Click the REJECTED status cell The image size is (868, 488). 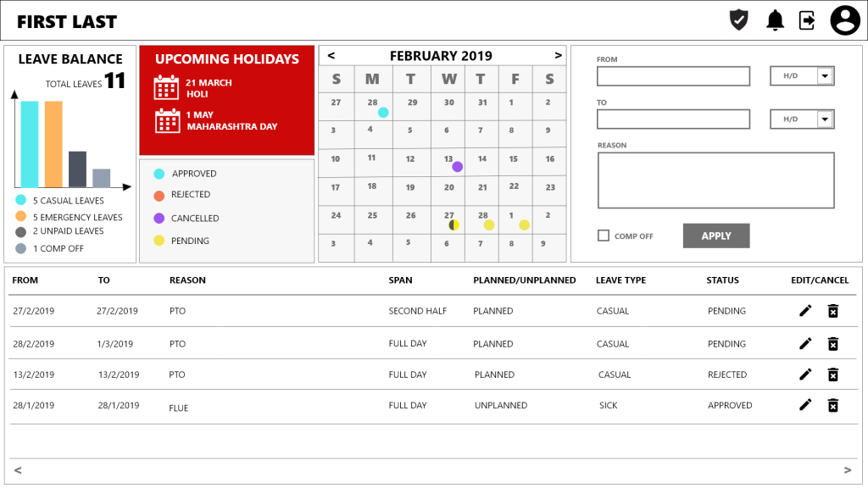[x=726, y=374]
